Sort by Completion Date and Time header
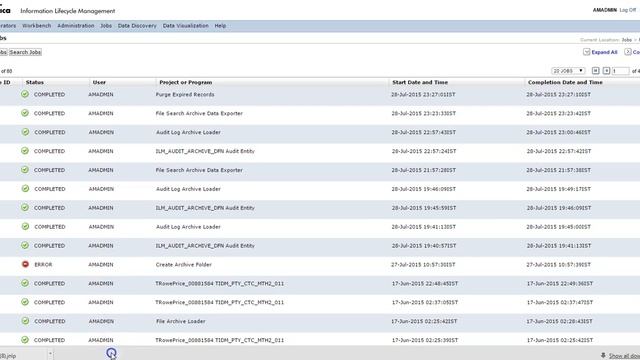Screen dimensions: 640x360 tap(565, 82)
